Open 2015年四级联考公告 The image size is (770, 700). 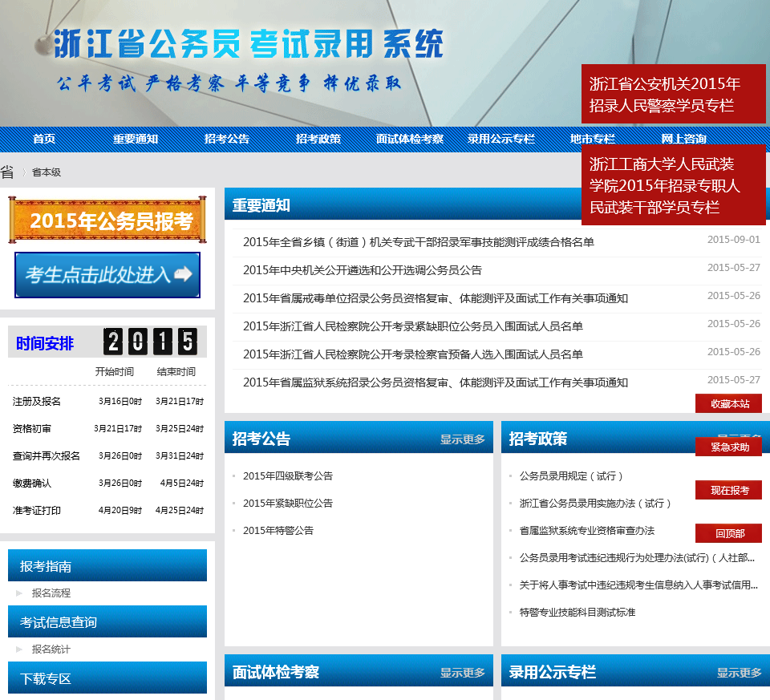coord(288,476)
